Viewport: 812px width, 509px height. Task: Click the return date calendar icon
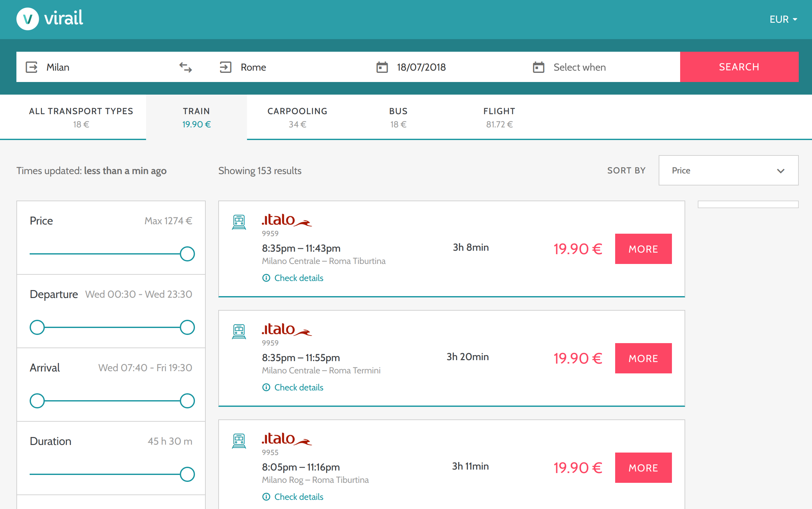coord(538,67)
